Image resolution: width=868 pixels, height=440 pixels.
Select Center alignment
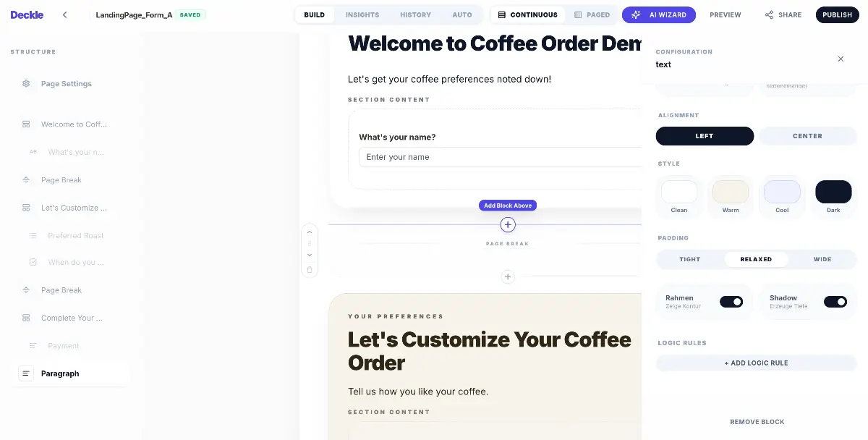(807, 136)
